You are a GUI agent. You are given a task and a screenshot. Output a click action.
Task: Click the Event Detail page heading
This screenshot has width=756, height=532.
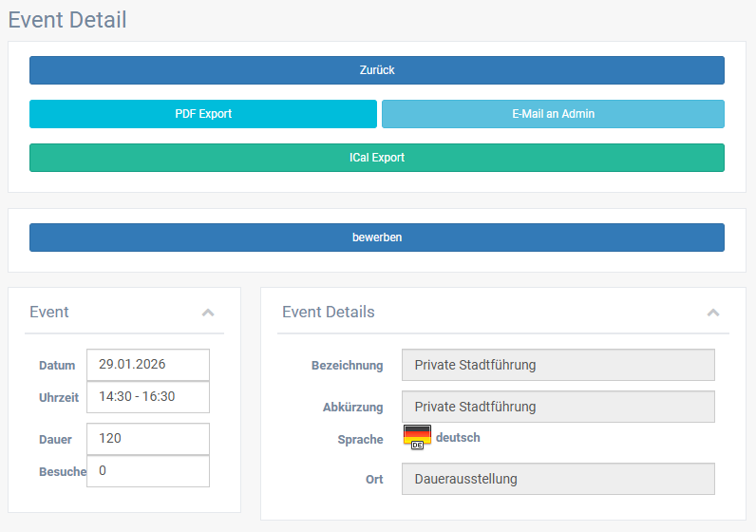pyautogui.click(x=67, y=20)
